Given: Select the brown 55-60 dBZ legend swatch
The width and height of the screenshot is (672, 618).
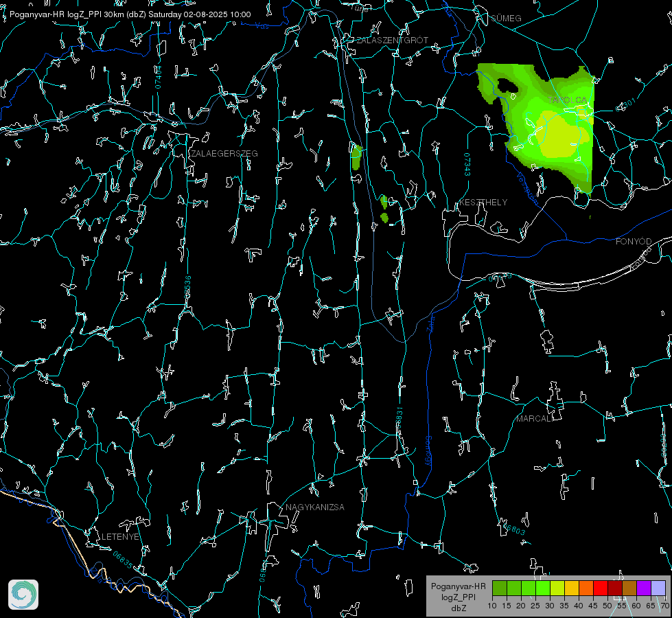Looking at the screenshot, I should point(629,588).
